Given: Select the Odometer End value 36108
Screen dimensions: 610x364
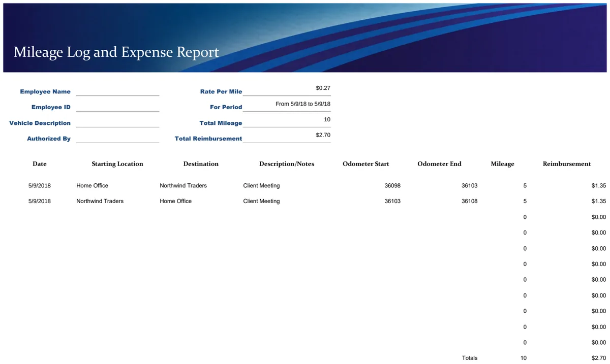Looking at the screenshot, I should click(469, 202).
